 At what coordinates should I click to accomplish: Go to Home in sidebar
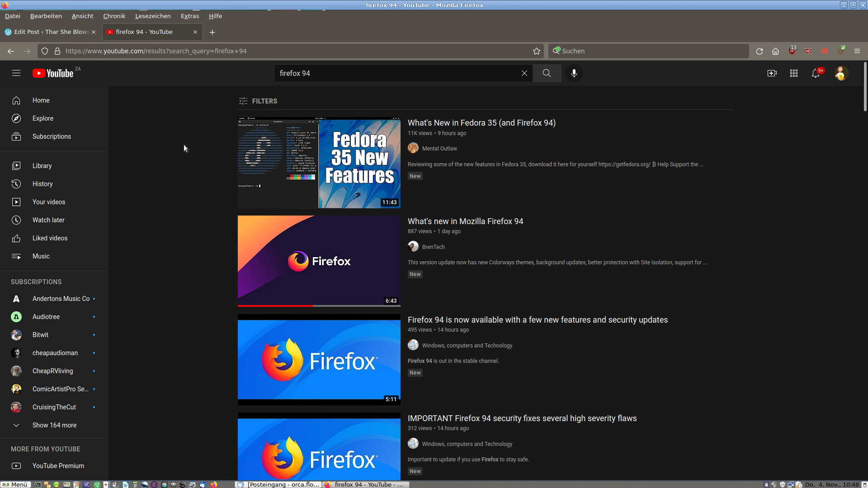[x=53, y=100]
